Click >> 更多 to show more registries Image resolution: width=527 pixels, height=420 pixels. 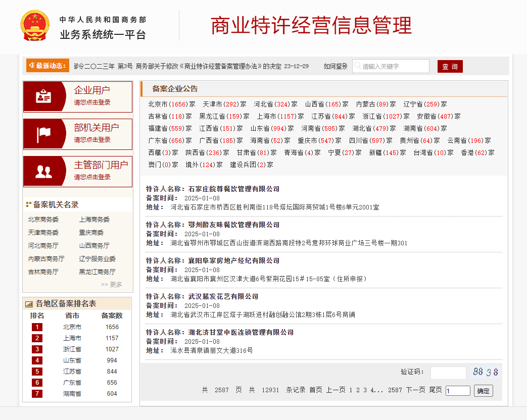coord(112,284)
